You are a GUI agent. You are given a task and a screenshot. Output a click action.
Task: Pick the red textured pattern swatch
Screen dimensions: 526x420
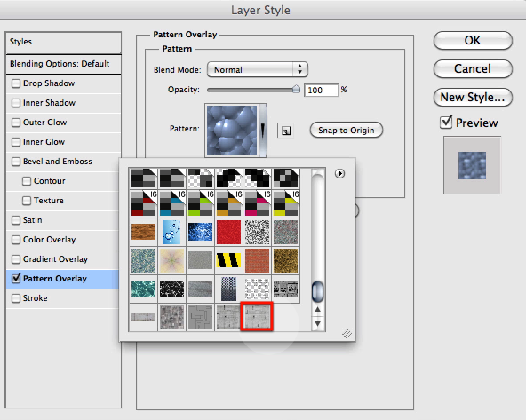click(228, 232)
